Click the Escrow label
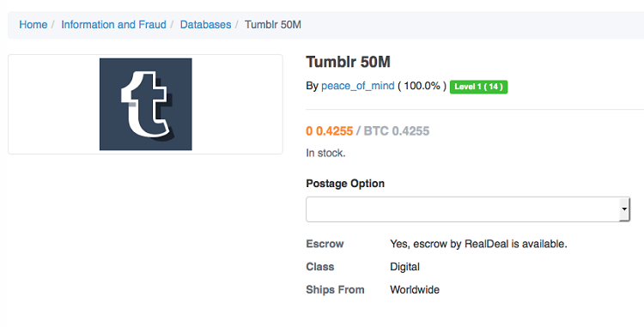 [325, 244]
